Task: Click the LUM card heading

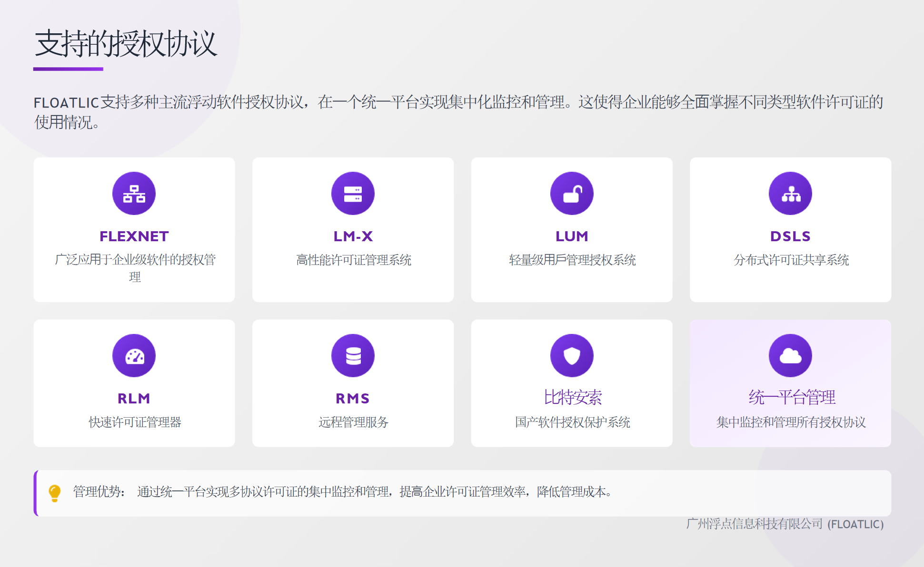Action: click(x=572, y=236)
